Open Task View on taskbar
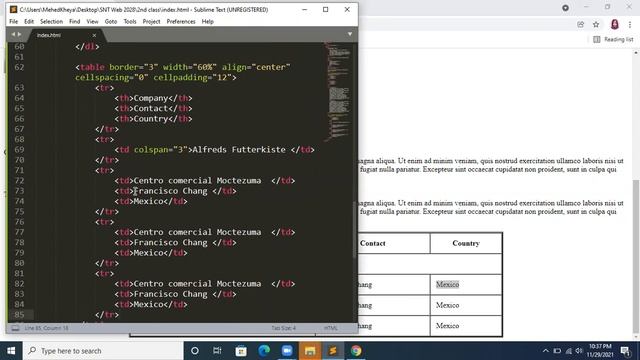Viewport: 640px width, 360px height. (x=217, y=351)
